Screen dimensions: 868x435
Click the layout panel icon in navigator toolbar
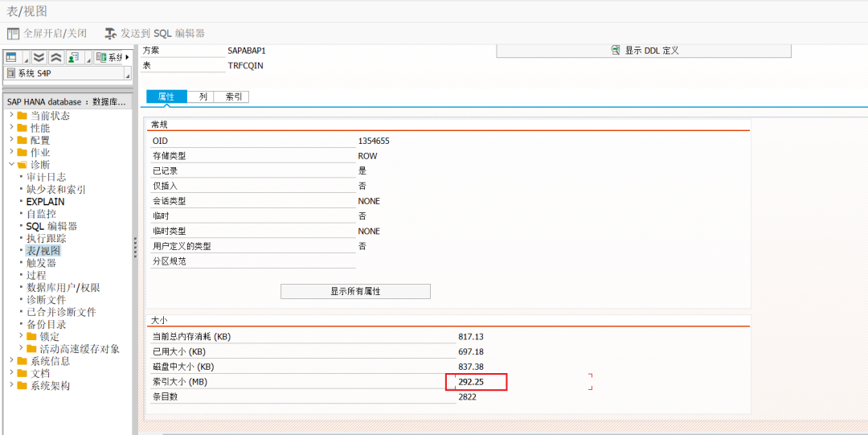click(13, 58)
